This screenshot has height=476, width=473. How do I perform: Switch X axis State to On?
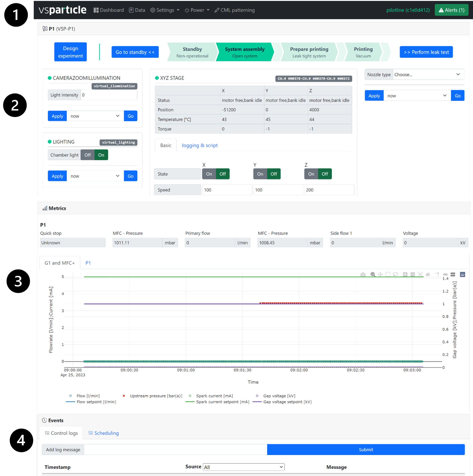[209, 174]
